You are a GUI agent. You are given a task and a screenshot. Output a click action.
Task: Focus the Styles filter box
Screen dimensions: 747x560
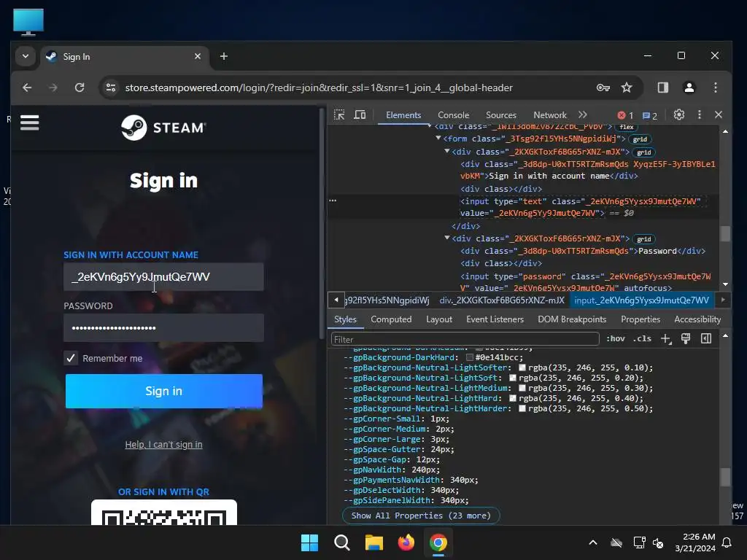coord(465,339)
